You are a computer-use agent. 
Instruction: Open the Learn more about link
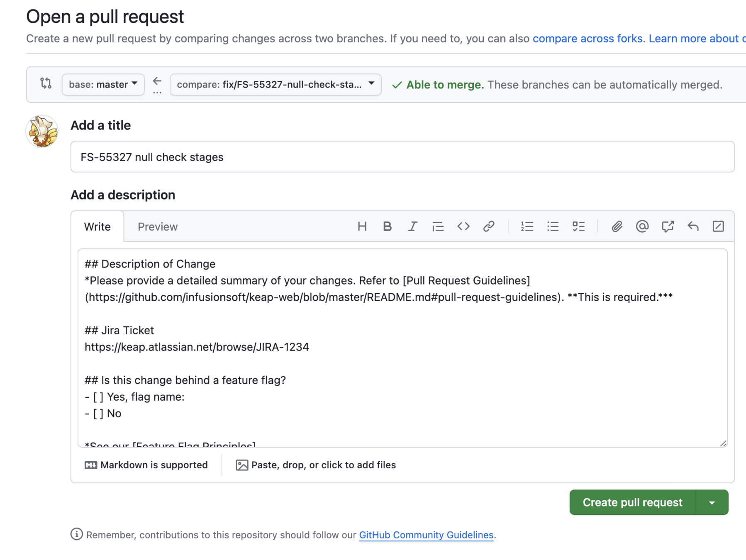pos(697,39)
